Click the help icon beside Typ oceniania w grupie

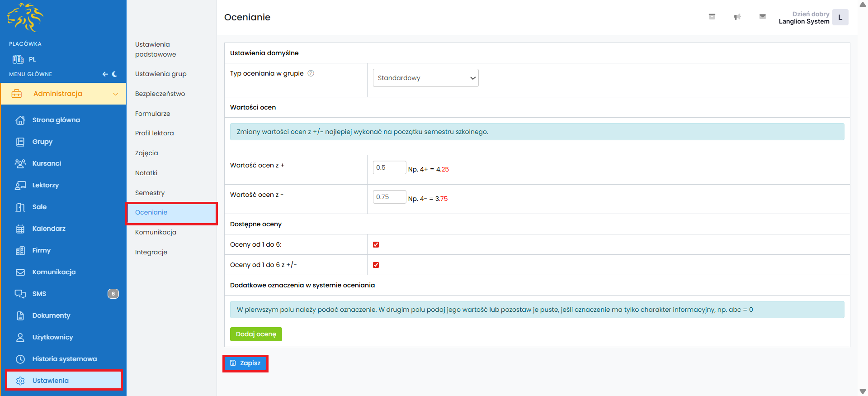click(x=311, y=73)
